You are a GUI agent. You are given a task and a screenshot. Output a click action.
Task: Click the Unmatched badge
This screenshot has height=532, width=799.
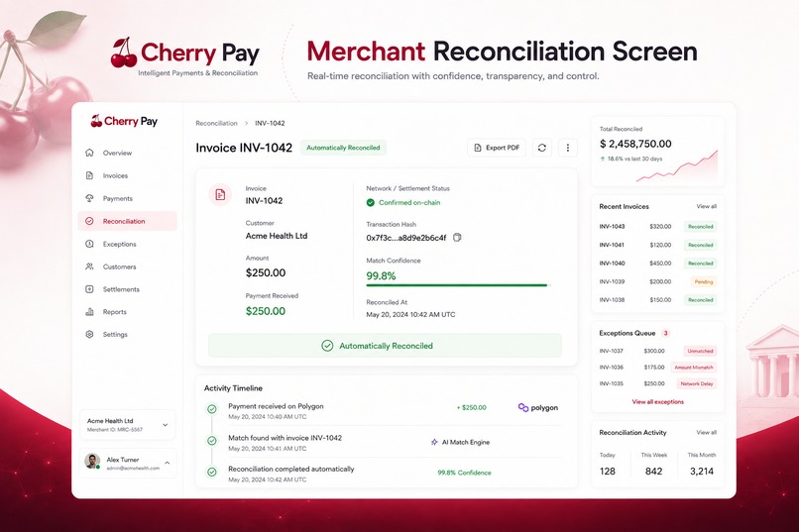coord(700,351)
